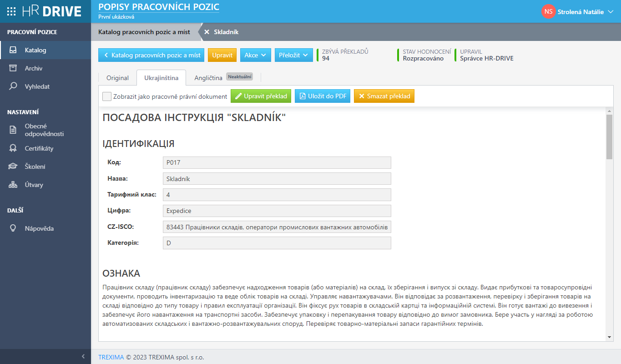The width and height of the screenshot is (621, 364).
Task: Collapse the left sidebar with chevron
Action: (83, 356)
